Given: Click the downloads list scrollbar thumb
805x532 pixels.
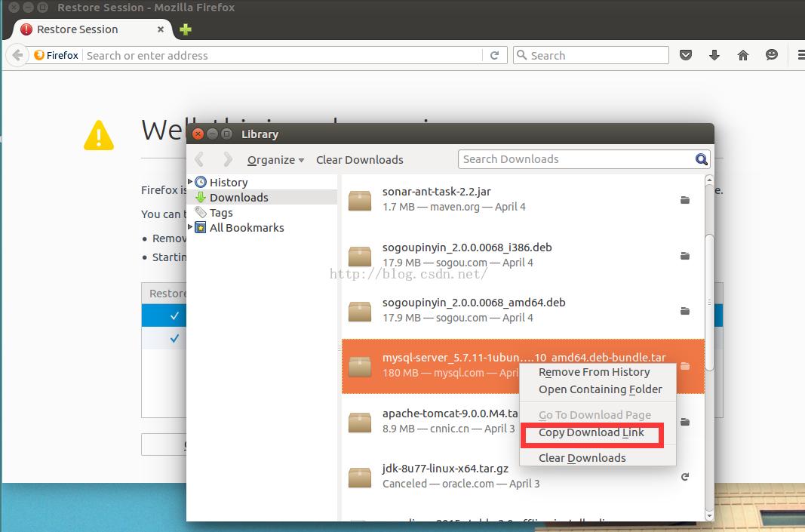Looking at the screenshot, I should click(x=709, y=303).
